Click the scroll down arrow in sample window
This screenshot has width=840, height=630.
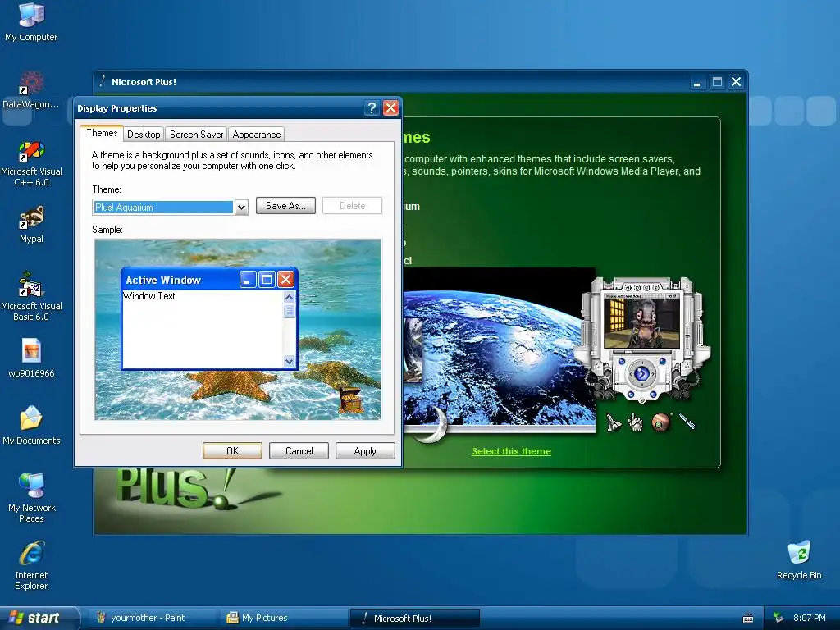[x=290, y=361]
